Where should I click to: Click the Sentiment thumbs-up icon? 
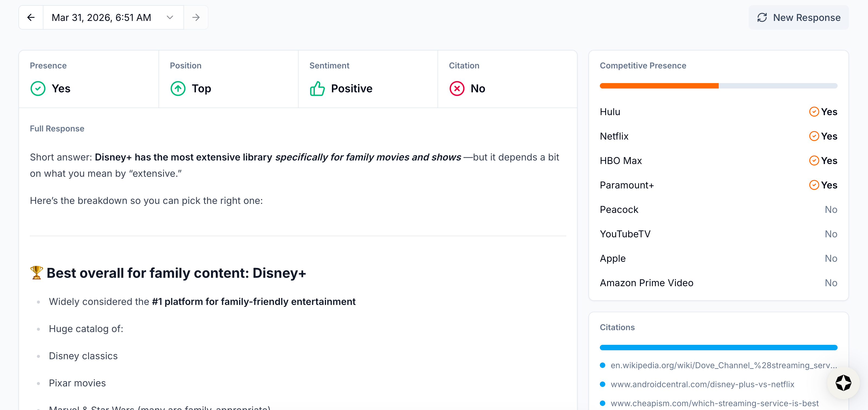317,89
